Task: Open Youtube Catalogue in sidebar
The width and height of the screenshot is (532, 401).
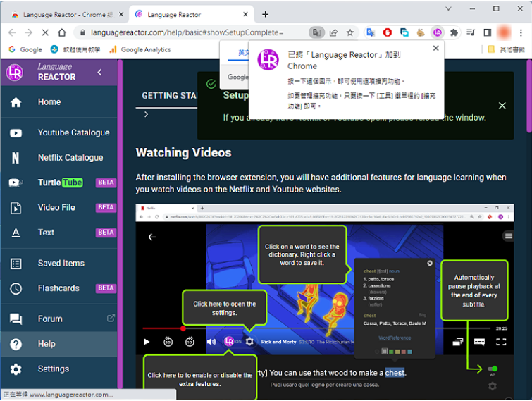Action: point(59,132)
